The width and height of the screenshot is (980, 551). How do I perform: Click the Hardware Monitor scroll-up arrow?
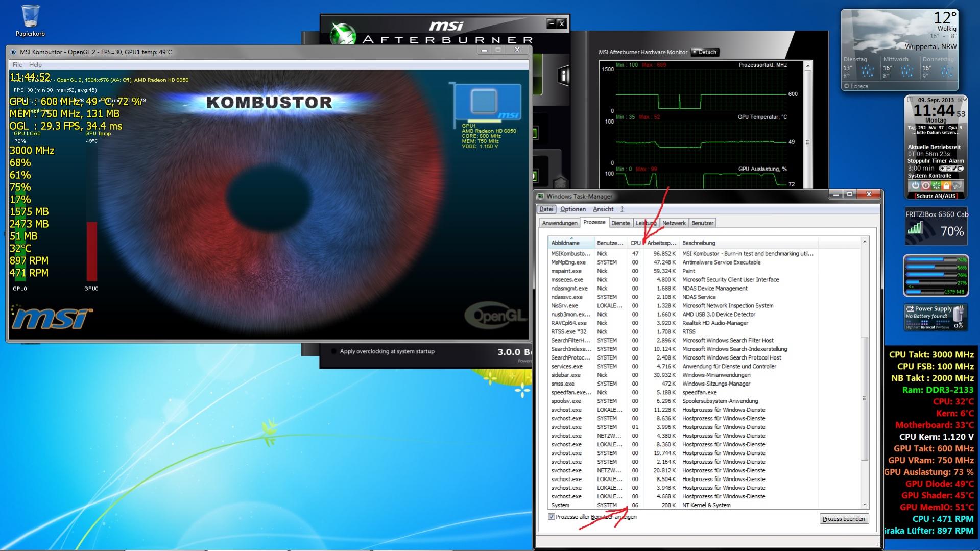[x=808, y=66]
